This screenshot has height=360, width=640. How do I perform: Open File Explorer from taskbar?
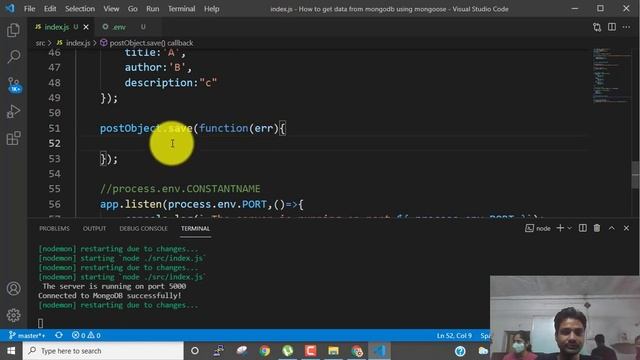333,351
